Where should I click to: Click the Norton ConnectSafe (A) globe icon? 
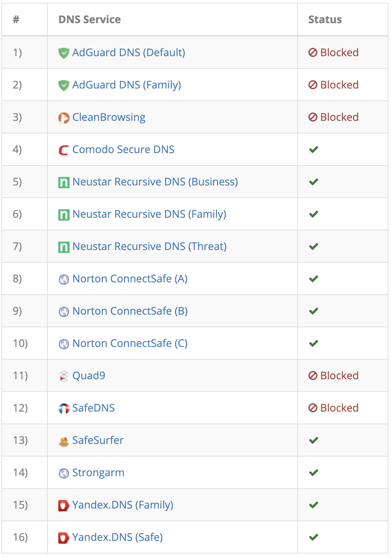click(x=64, y=280)
